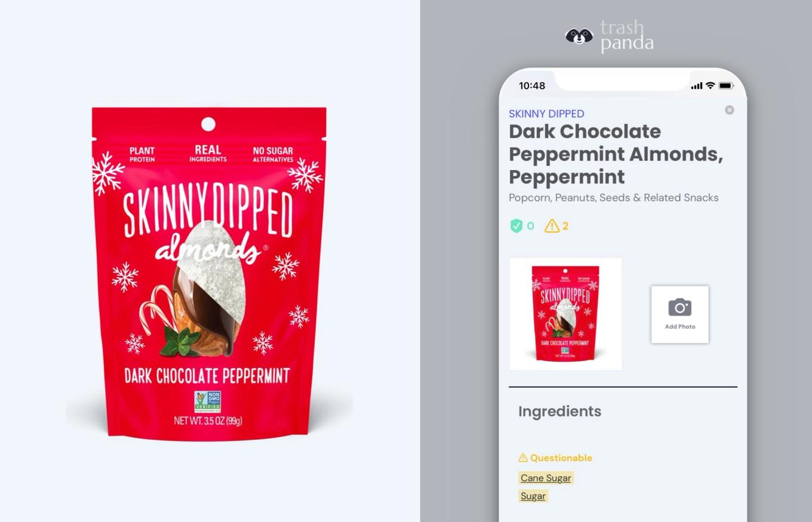Close the product detail panel

click(729, 110)
